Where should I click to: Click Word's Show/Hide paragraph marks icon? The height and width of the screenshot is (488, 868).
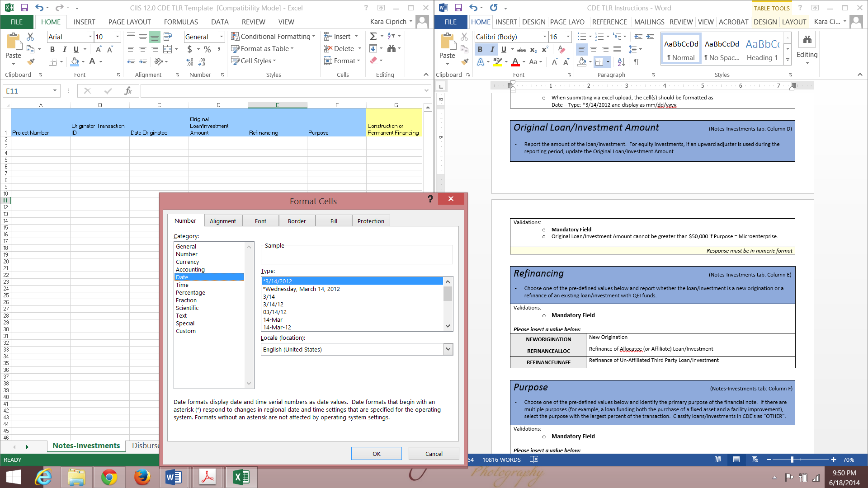click(x=637, y=62)
